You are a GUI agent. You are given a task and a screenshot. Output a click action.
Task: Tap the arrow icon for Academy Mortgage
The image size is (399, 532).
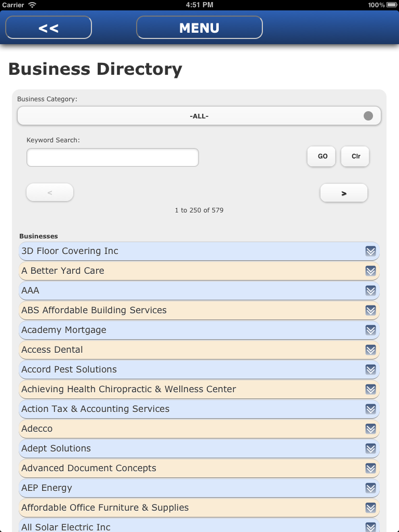pyautogui.click(x=370, y=330)
